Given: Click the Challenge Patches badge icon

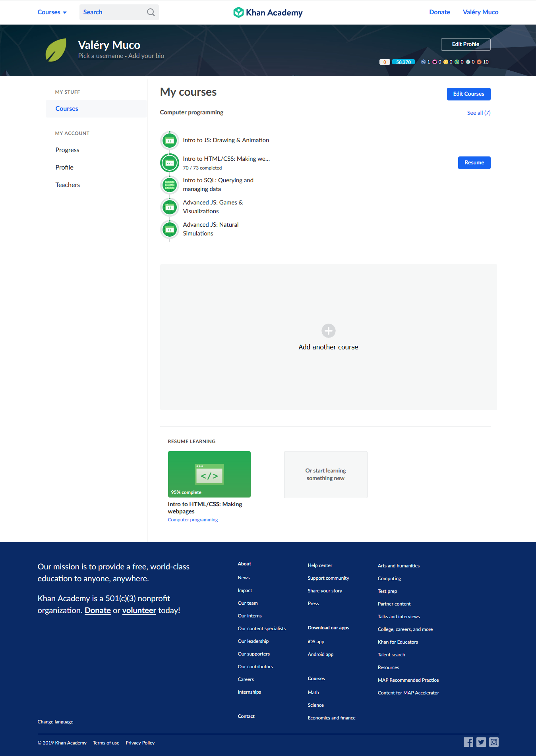Looking at the screenshot, I should click(423, 62).
